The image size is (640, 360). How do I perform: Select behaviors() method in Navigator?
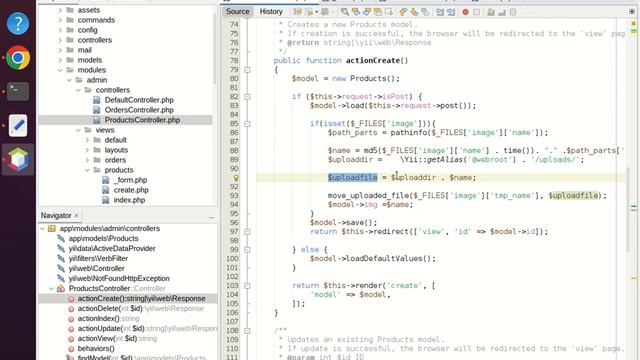96,349
